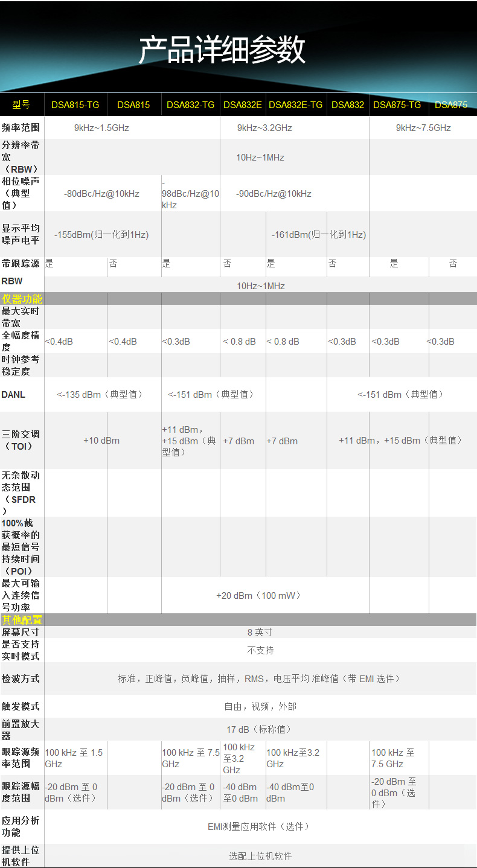Select the <-135 dBm(典型值) DANL value

click(x=101, y=395)
